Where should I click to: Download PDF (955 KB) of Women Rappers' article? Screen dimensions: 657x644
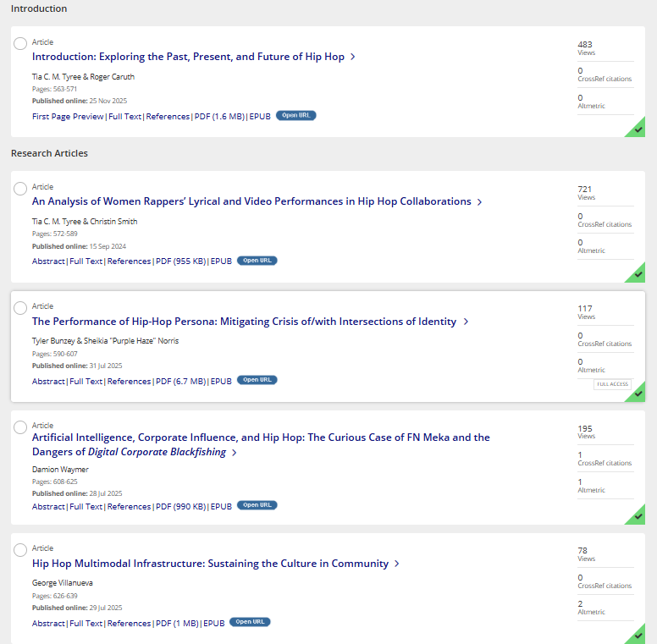[181, 261]
